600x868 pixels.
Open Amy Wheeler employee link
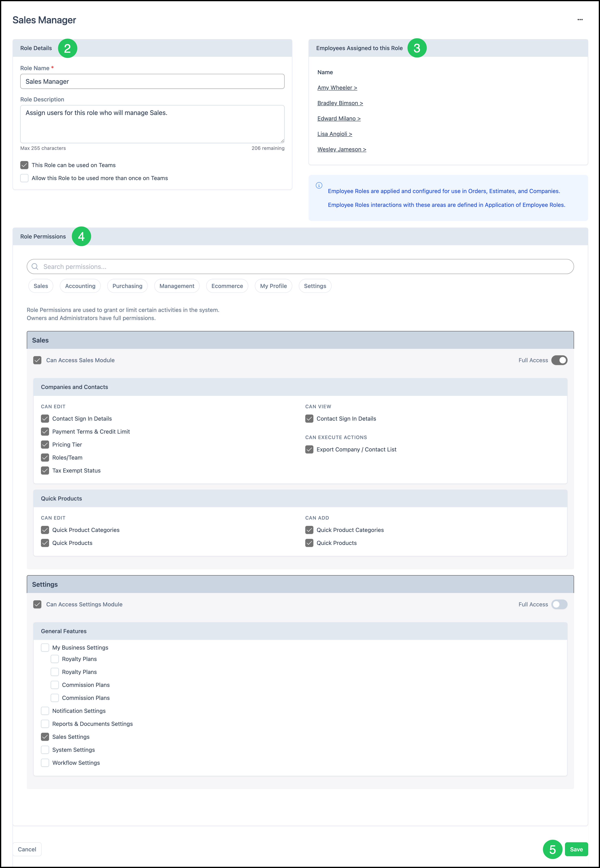pos(337,88)
